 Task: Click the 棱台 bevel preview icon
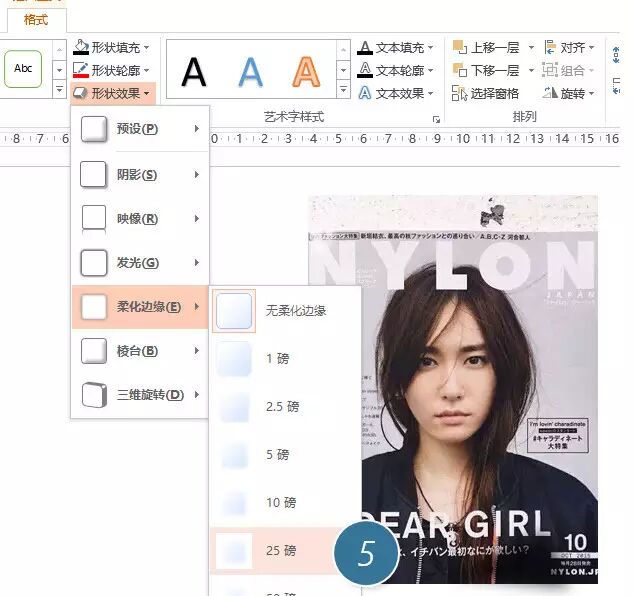click(94, 351)
